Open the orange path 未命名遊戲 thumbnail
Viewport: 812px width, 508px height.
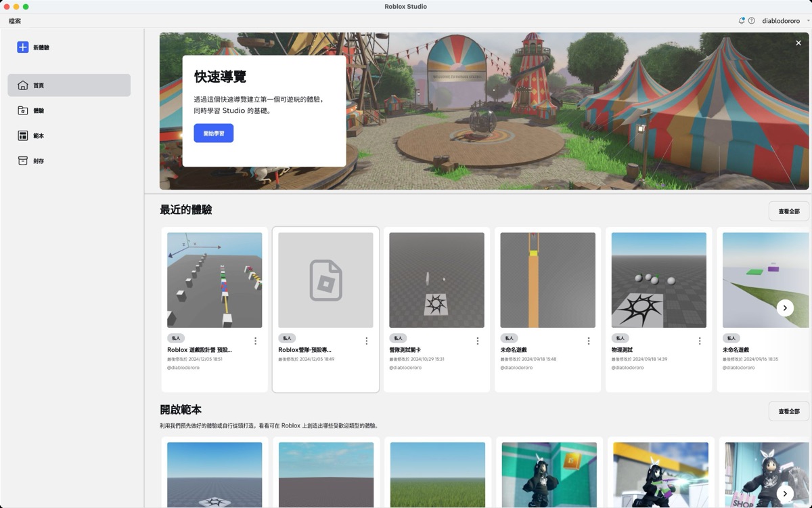[x=547, y=280]
